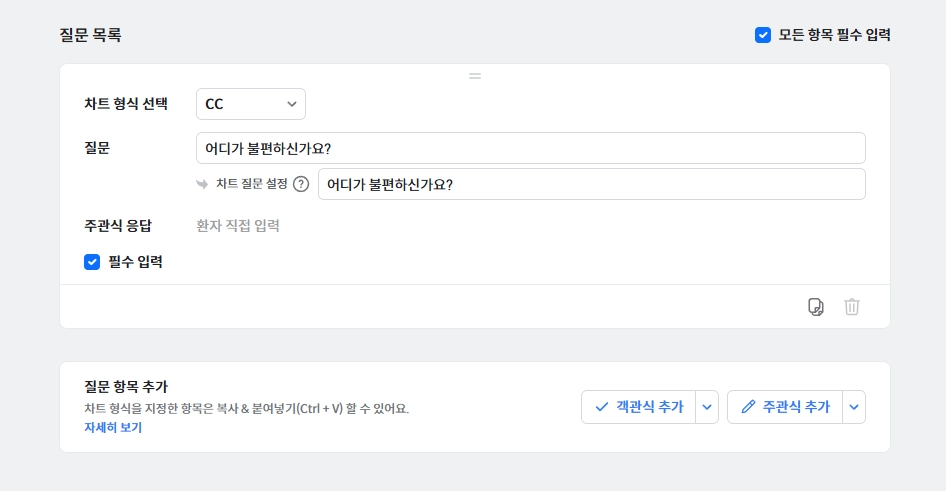Click into the 차트 질문 설정 text field

point(590,184)
